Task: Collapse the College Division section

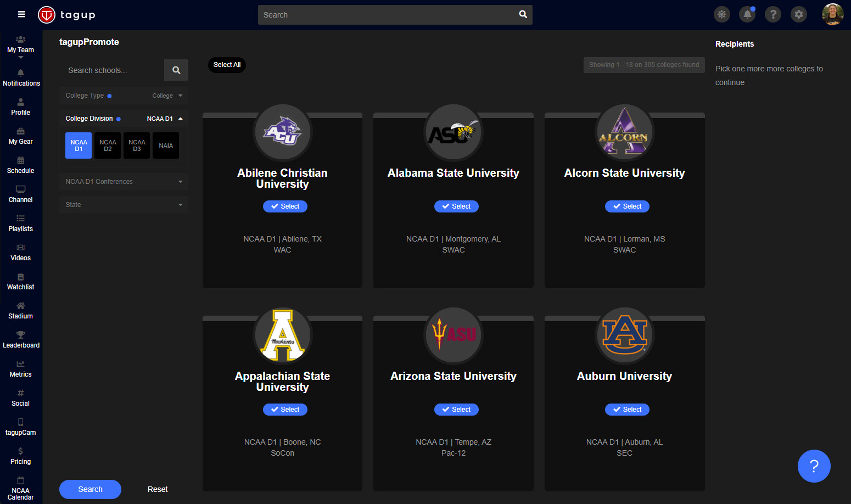Action: pyautogui.click(x=124, y=119)
